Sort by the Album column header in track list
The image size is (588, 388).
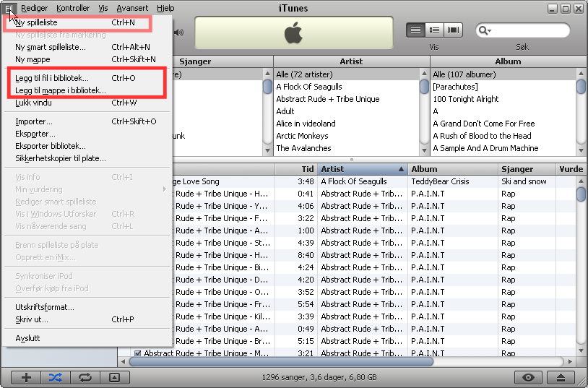click(453, 169)
